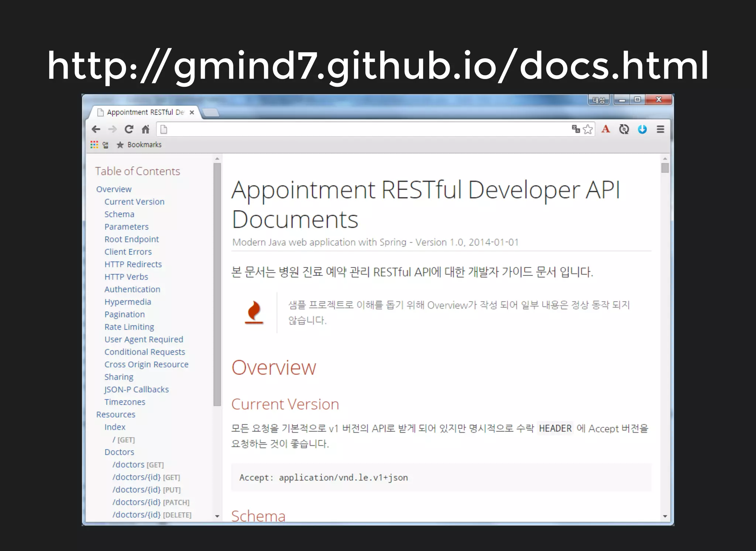Viewport: 756px width, 551px height.
Task: Open the Apps grid shortcut
Action: (94, 145)
